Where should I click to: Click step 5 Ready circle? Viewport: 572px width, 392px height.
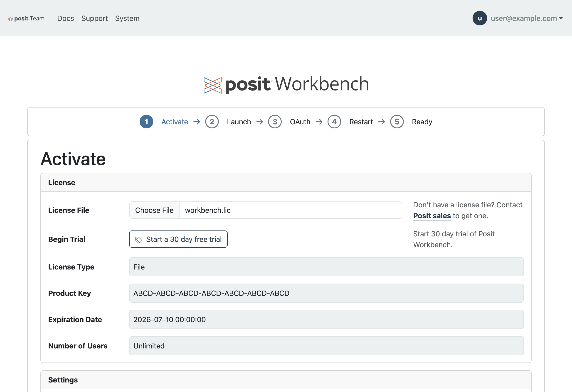(397, 122)
